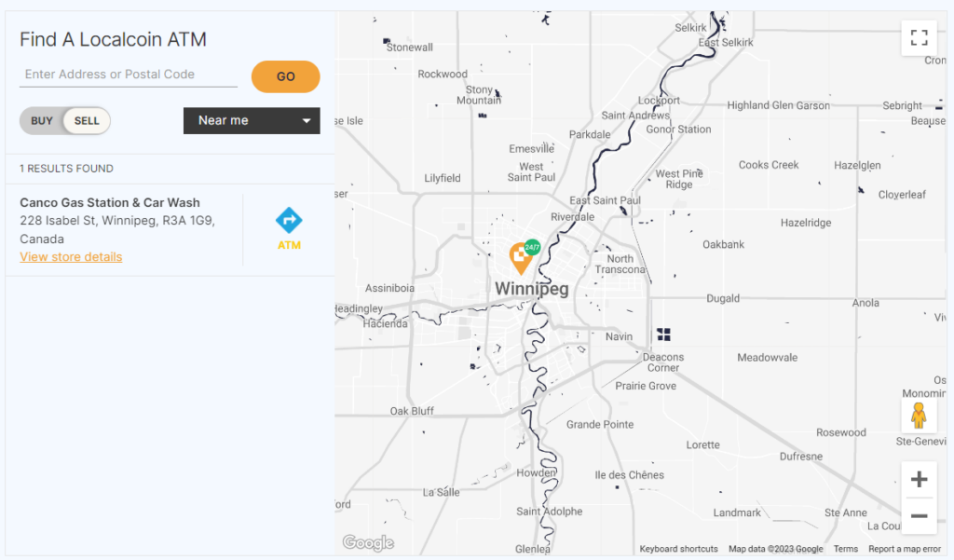Screen dimensions: 954x560
Task: Click the Selkirk label on map
Action: (x=690, y=27)
